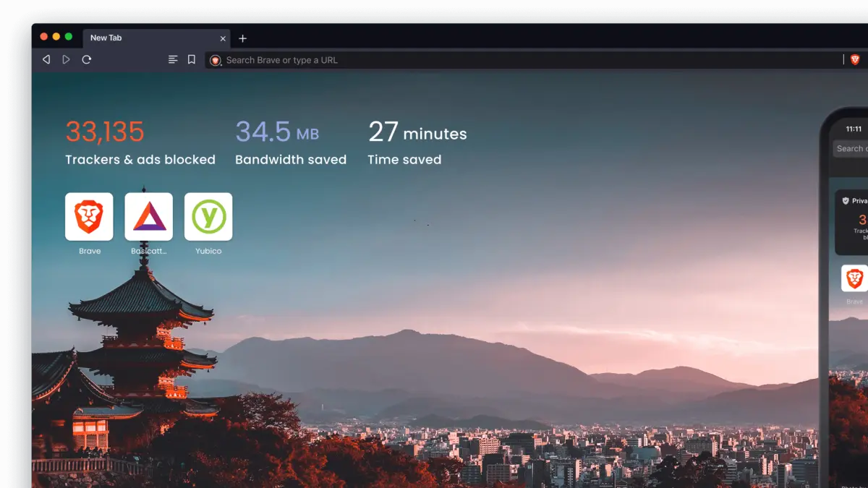Image resolution: width=868 pixels, height=488 pixels.
Task: Tap the Privacy shield icon on phone card
Action: coord(846,201)
